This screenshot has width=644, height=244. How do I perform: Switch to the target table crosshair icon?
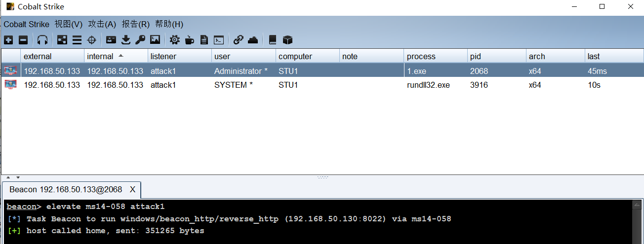tap(92, 40)
